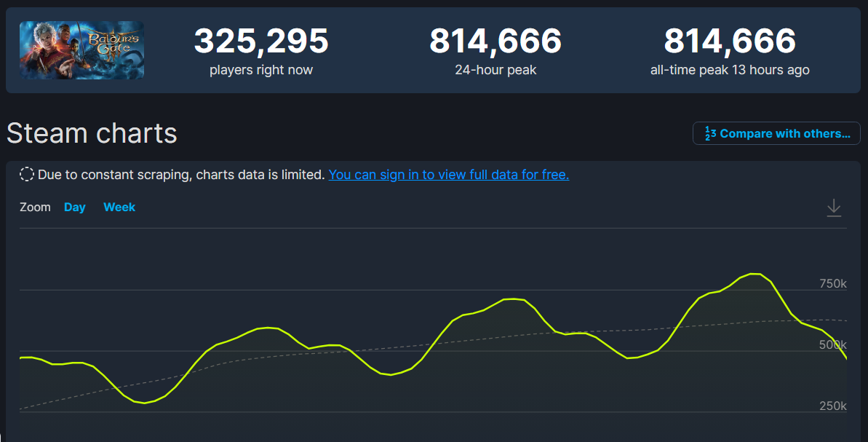Click the 250k axis label
868x442 pixels.
click(833, 406)
